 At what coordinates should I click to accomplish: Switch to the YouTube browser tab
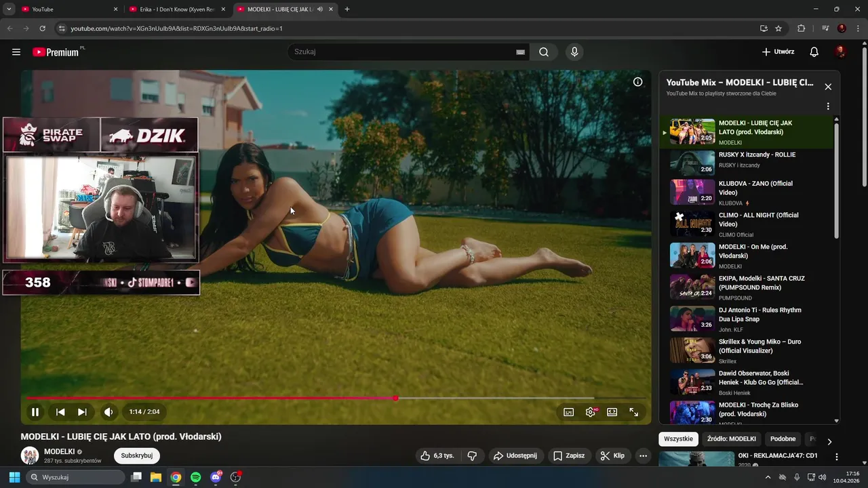point(68,9)
